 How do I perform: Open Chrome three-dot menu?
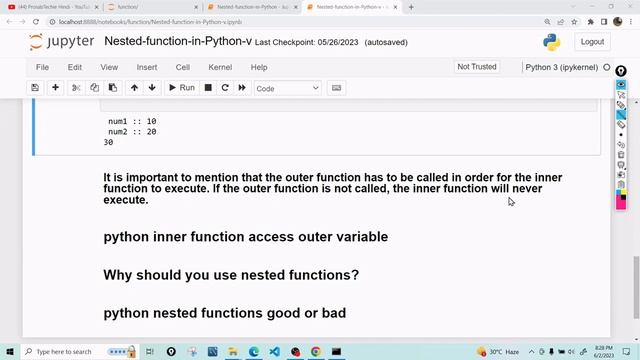[631, 22]
